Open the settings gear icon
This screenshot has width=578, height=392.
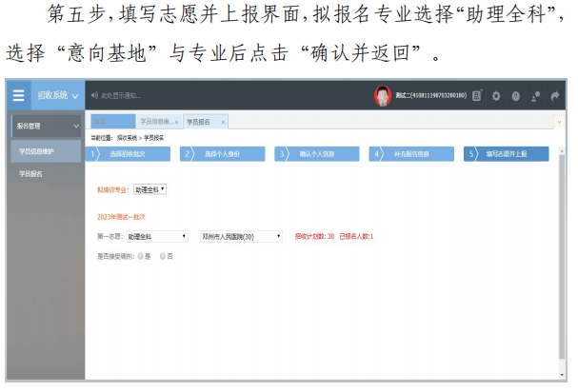(x=496, y=96)
